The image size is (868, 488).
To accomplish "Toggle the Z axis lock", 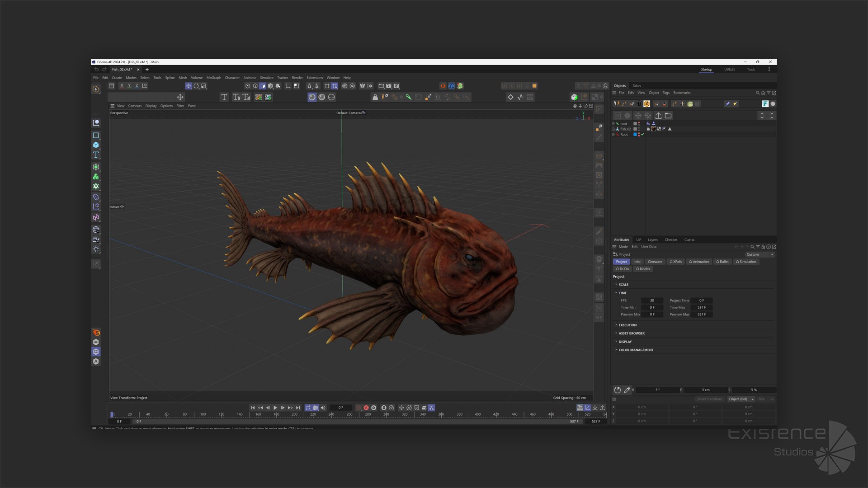I will coord(137,86).
